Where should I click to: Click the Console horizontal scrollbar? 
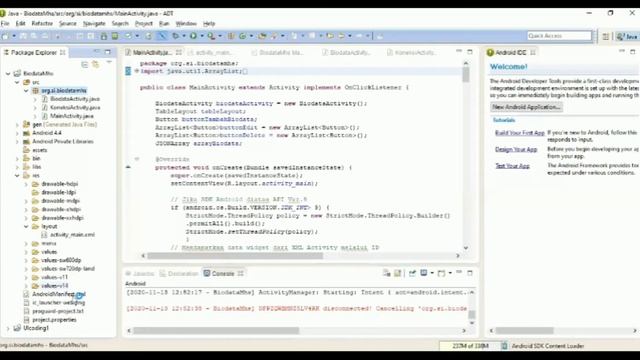pyautogui.click(x=216, y=331)
